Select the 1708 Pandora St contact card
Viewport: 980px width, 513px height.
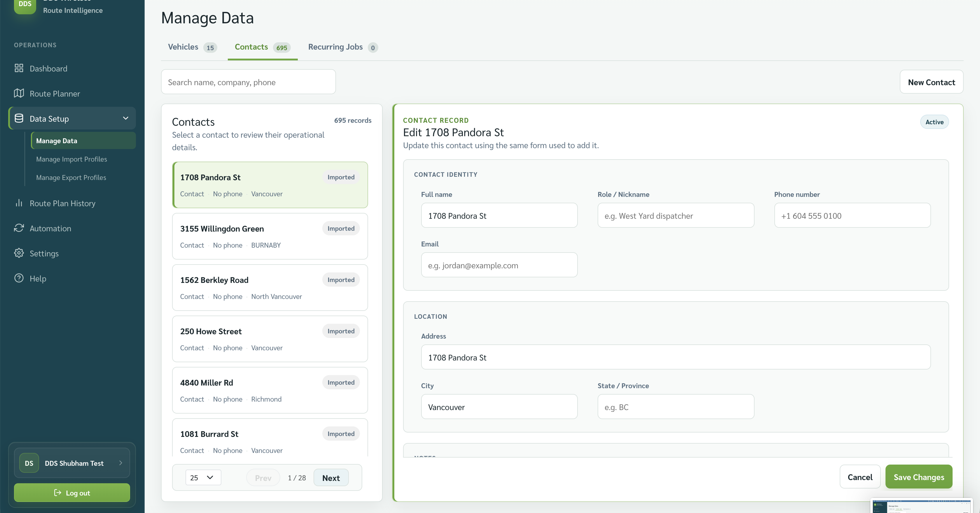point(270,185)
